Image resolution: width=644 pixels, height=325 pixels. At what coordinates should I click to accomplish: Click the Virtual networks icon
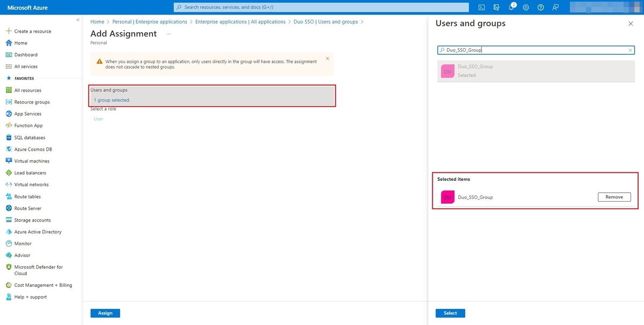9,184
